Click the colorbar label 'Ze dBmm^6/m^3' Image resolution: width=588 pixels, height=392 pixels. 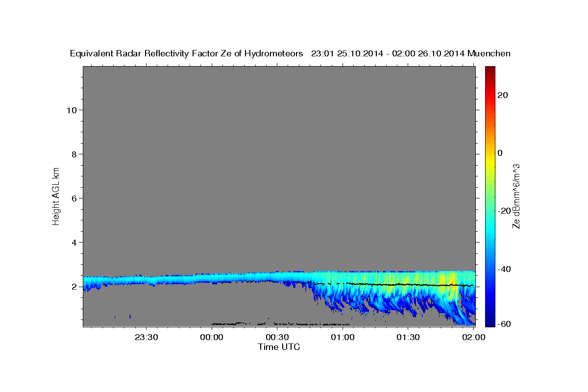[x=516, y=196]
